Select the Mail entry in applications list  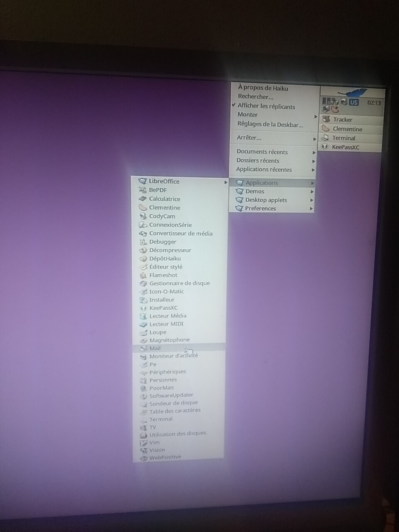(155, 348)
